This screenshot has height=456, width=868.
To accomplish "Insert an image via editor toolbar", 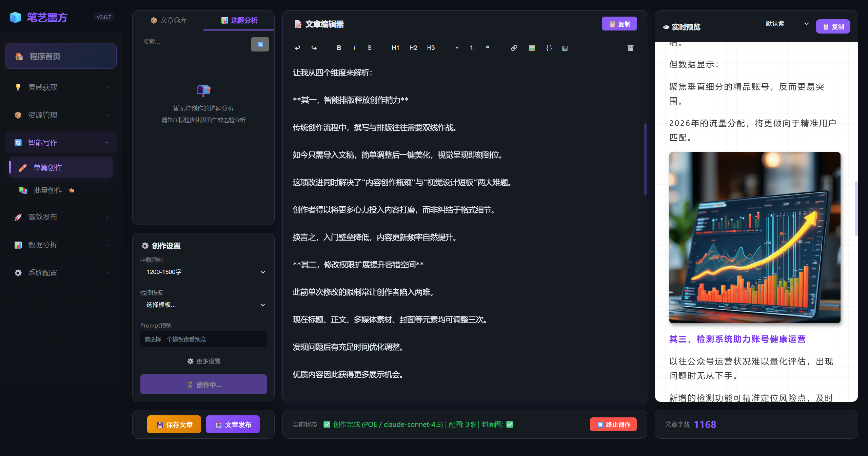I will 531,48.
